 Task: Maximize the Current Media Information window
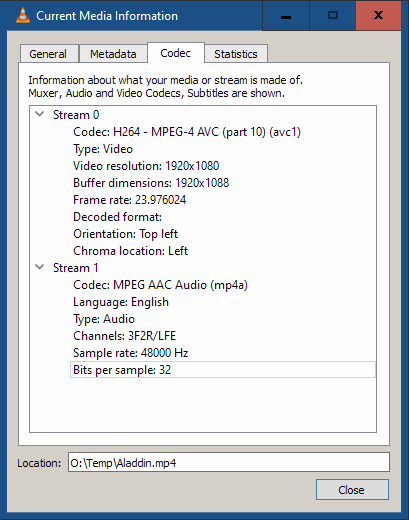333,16
